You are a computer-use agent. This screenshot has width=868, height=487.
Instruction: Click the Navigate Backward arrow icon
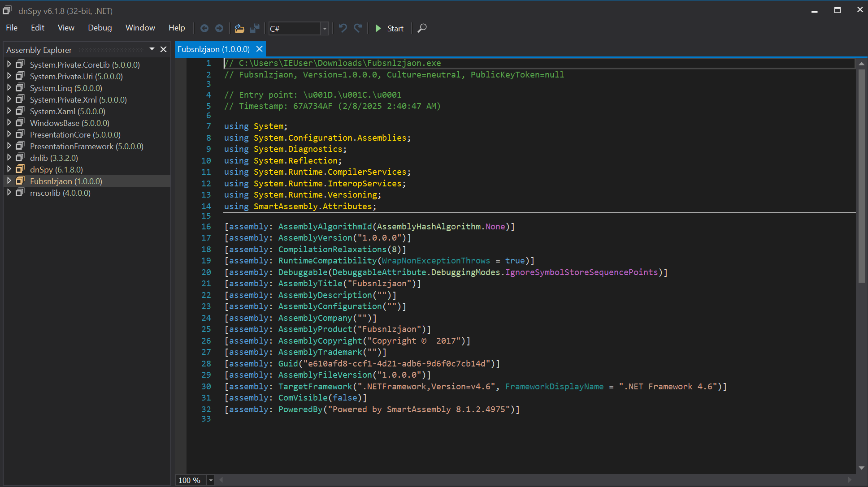pos(204,28)
